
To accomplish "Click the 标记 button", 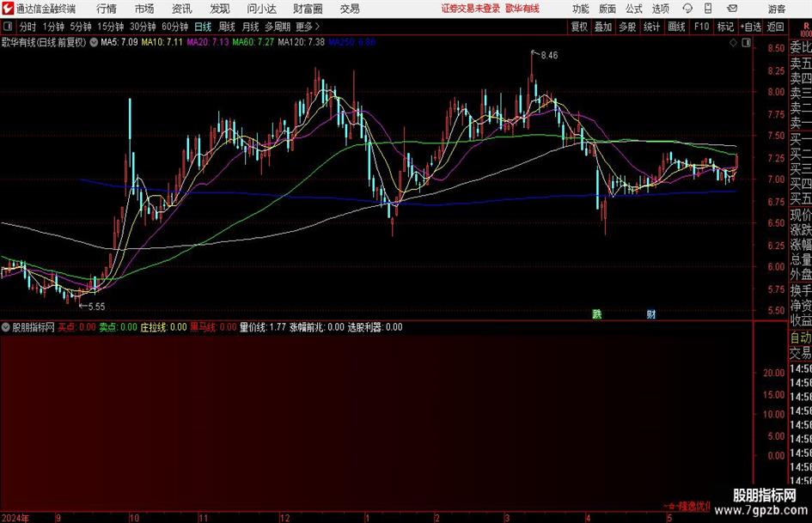I will [725, 27].
